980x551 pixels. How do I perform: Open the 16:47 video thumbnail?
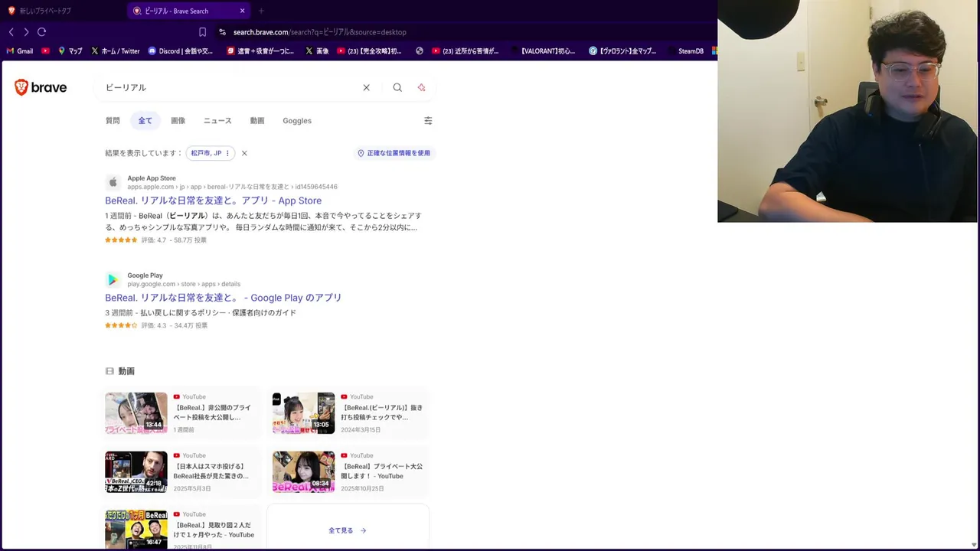coord(136,530)
